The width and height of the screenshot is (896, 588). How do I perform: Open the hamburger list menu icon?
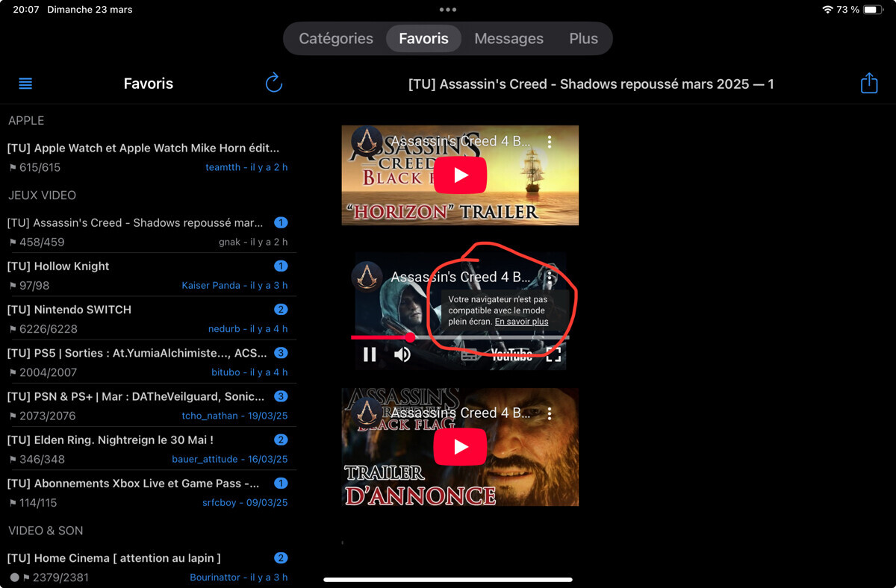25,84
